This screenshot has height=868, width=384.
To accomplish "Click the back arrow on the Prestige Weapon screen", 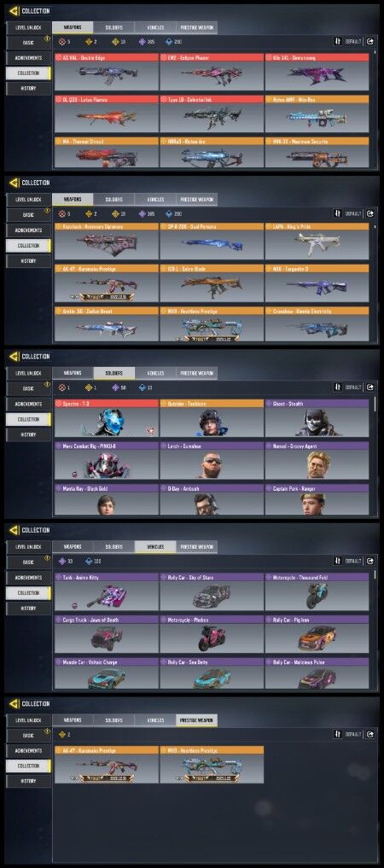I will click(14, 703).
